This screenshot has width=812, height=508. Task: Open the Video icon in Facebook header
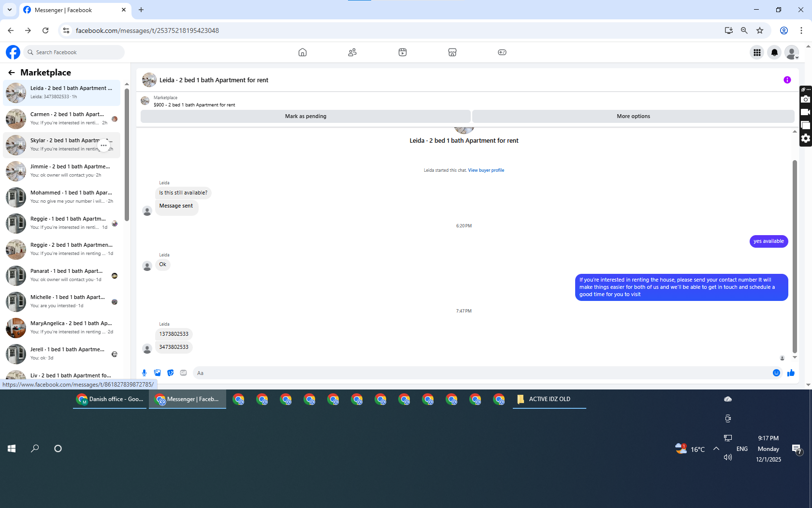click(403, 52)
